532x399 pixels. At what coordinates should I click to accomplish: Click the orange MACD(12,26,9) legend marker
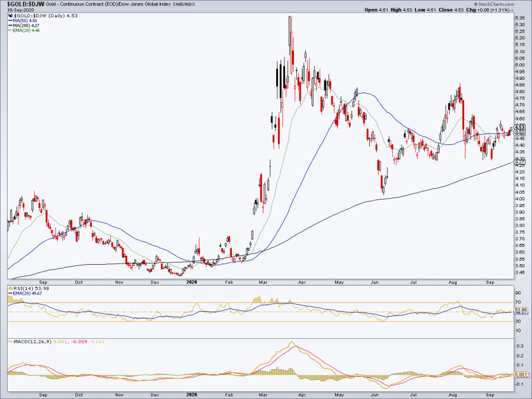pyautogui.click(x=11, y=341)
